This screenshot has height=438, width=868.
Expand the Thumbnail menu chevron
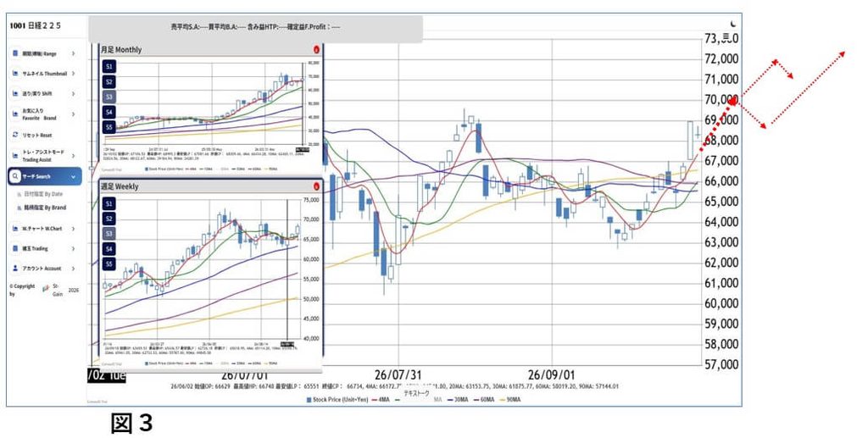(73, 74)
